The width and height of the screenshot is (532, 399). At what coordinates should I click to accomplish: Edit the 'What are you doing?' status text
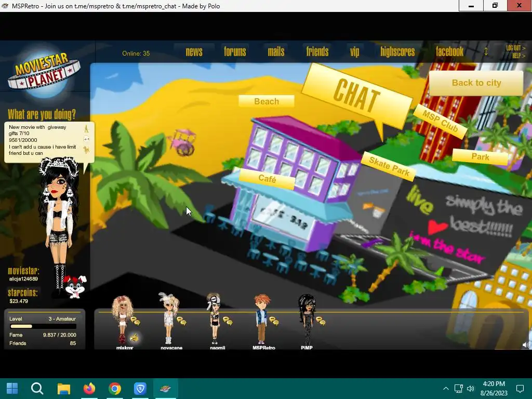pyautogui.click(x=42, y=140)
